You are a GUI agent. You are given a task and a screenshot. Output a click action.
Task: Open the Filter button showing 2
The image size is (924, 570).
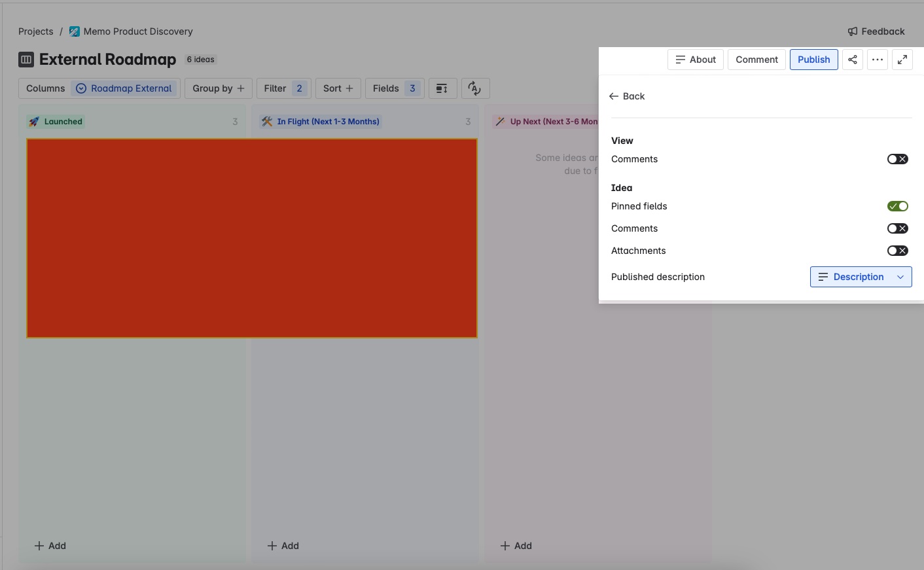284,88
